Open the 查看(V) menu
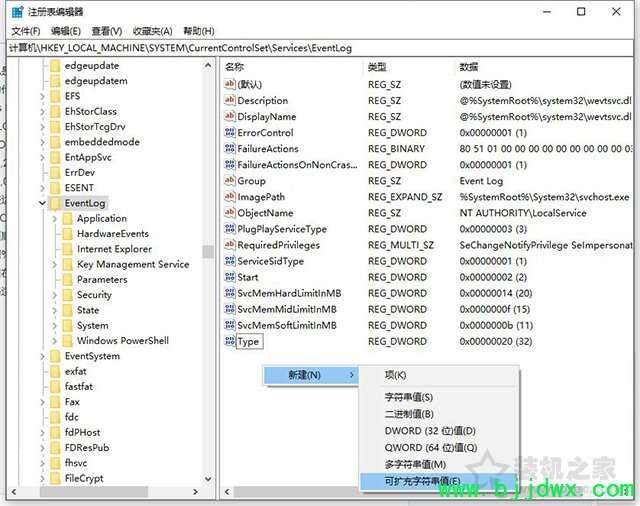This screenshot has width=640, height=506. [107, 31]
